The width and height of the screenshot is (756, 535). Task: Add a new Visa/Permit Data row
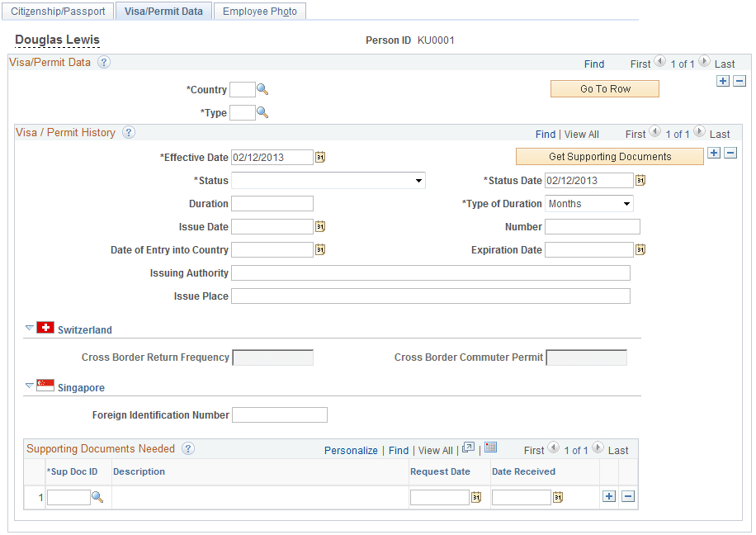(x=723, y=81)
